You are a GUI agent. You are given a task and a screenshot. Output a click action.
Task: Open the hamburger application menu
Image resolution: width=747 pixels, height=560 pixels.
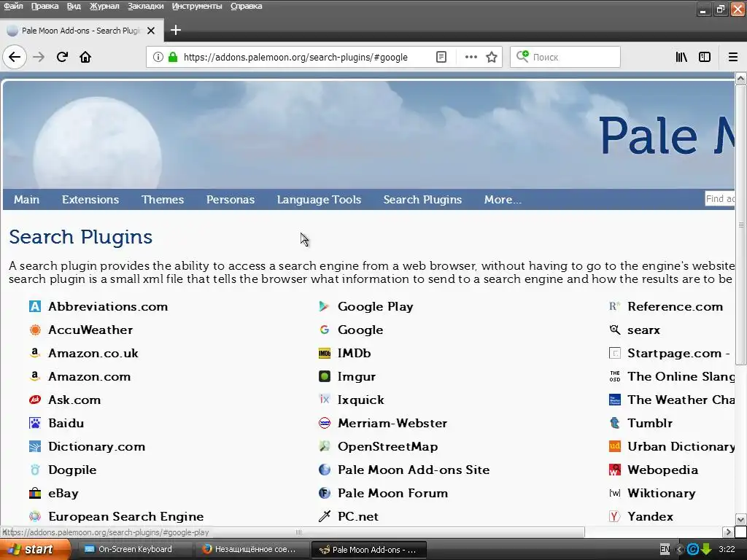pyautogui.click(x=733, y=57)
